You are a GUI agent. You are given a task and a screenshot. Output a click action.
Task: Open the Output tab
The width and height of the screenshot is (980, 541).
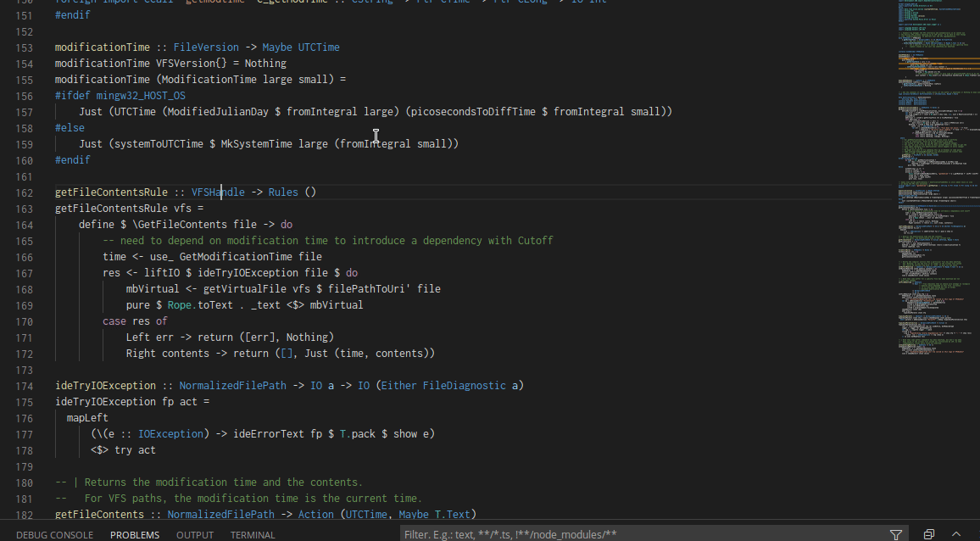pos(195,535)
